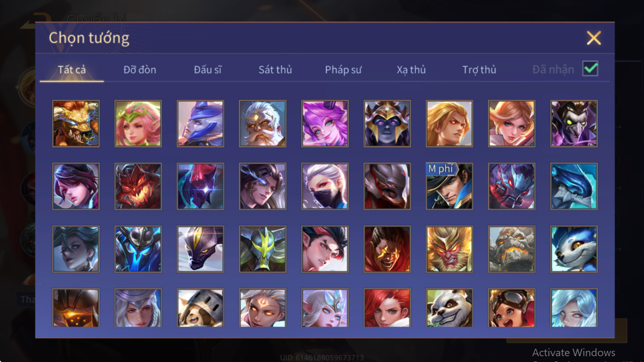Select the stone golem hero portrait

[511, 249]
